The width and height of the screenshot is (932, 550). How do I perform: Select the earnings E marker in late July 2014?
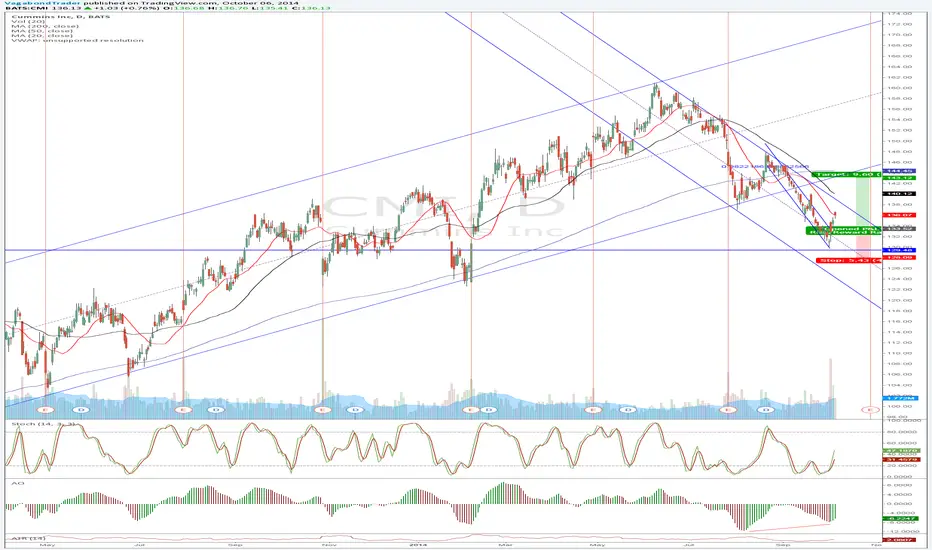(728, 410)
